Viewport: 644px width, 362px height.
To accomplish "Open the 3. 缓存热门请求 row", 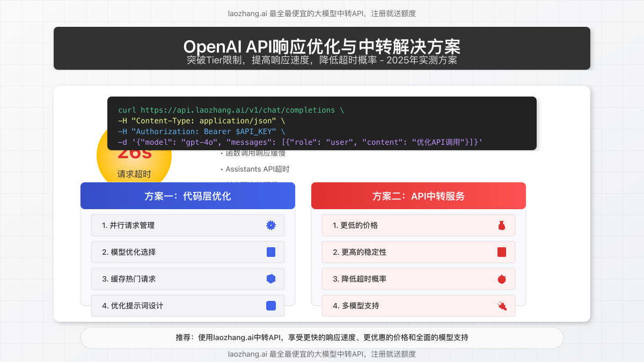I will coord(188,279).
